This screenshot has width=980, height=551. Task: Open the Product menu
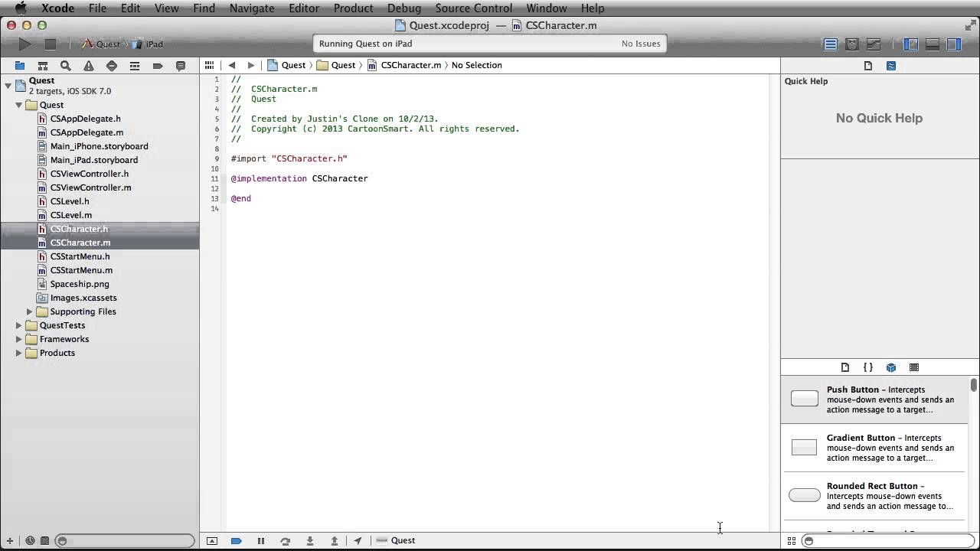(354, 8)
